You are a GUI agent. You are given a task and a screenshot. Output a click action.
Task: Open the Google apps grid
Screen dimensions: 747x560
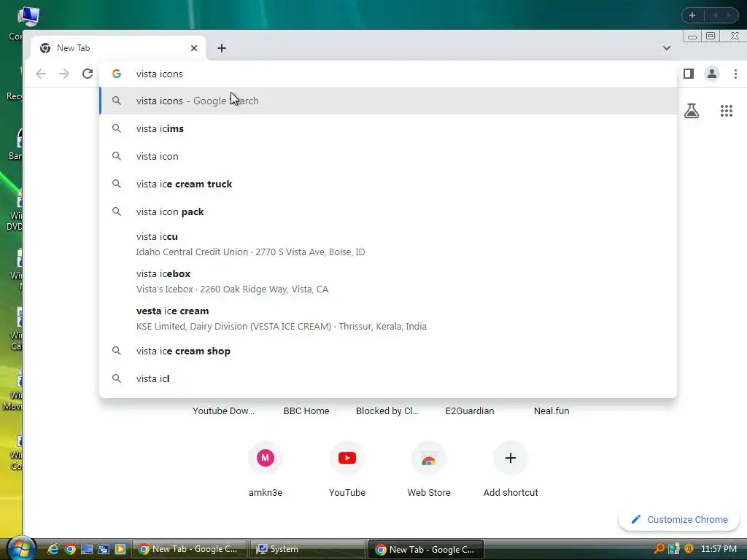(727, 111)
